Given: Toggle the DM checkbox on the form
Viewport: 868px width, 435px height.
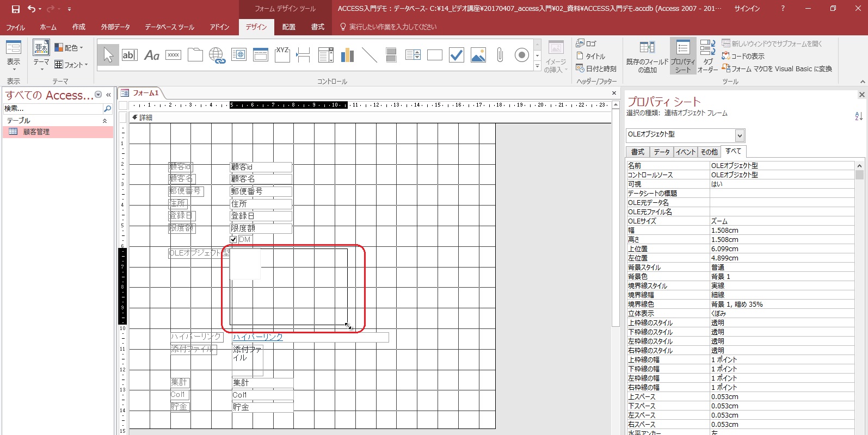Looking at the screenshot, I should pos(233,240).
